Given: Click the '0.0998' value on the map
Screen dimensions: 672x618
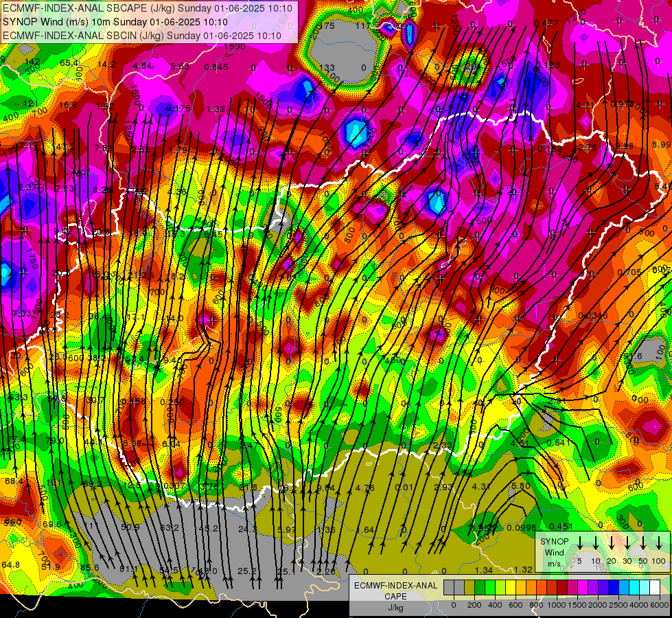Looking at the screenshot, I should pos(521,527).
